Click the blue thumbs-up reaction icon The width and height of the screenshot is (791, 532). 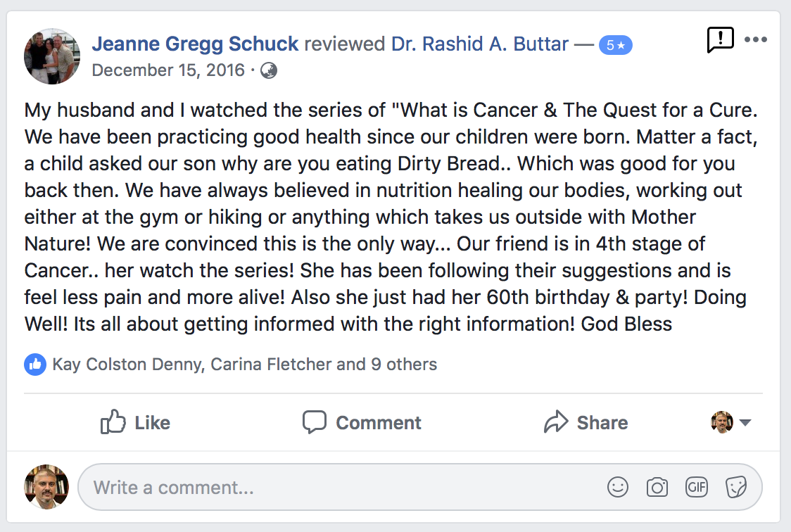tap(35, 364)
